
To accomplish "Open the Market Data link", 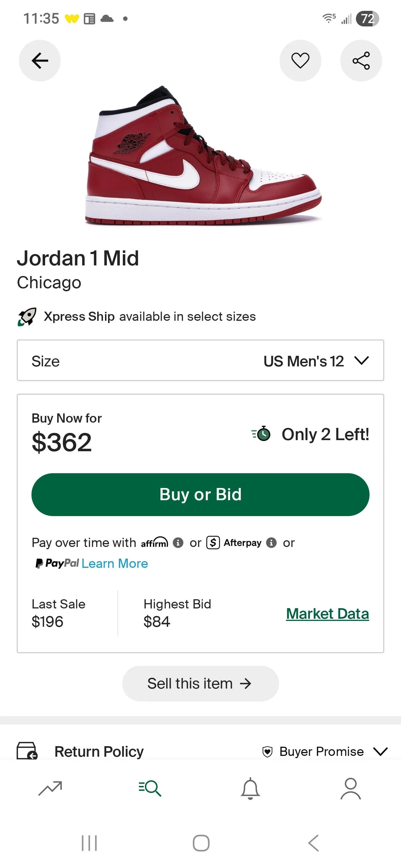I will point(327,614).
